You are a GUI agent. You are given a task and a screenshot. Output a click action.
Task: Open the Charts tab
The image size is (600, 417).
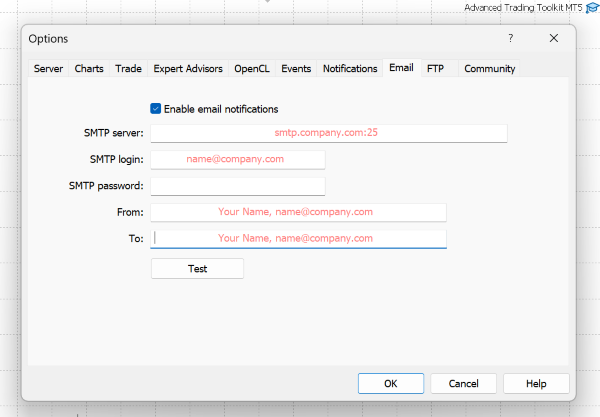click(x=89, y=69)
